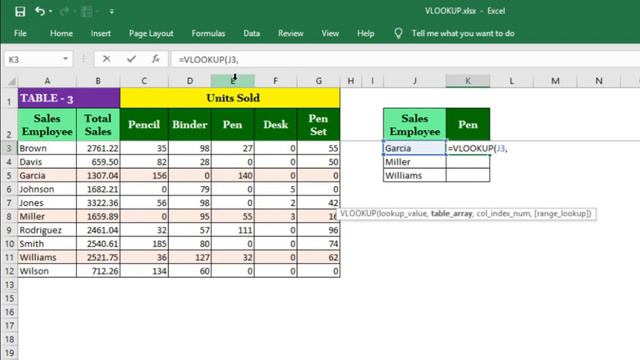Cancel formula entry with X icon
The width and height of the screenshot is (640, 360).
click(107, 59)
